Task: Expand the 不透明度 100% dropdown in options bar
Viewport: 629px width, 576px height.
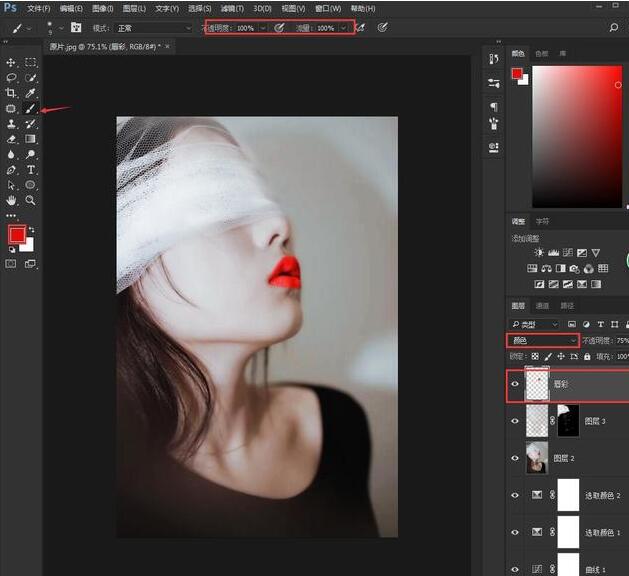Action: tap(263, 28)
